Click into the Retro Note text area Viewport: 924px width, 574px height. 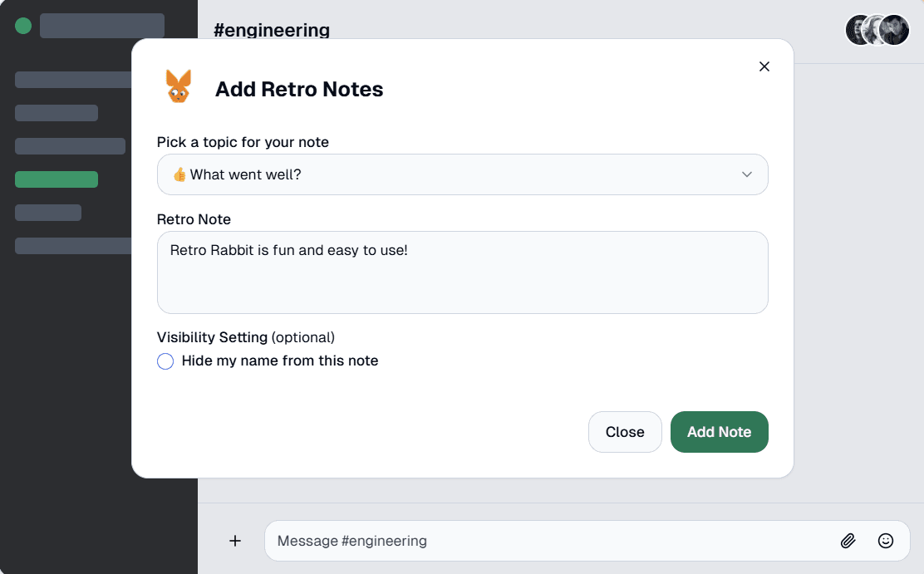point(463,272)
